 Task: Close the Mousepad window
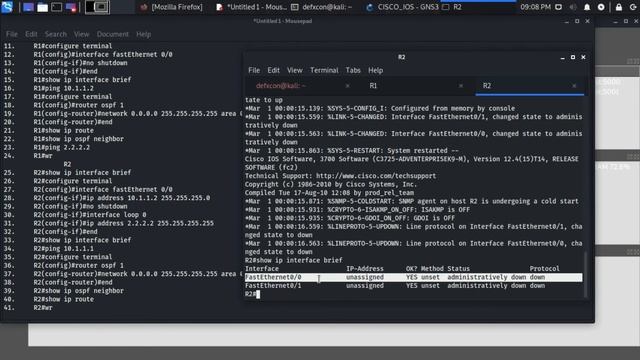point(587,21)
